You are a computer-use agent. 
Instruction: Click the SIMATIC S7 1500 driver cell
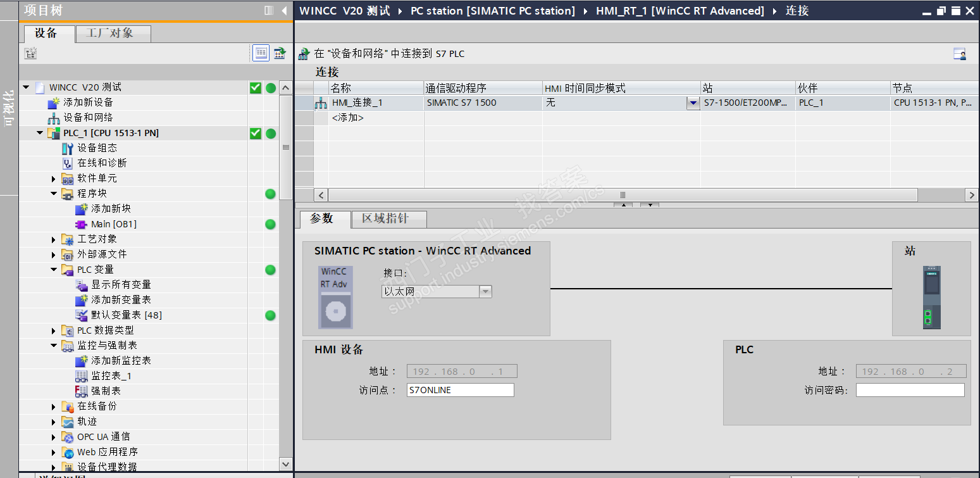point(483,103)
